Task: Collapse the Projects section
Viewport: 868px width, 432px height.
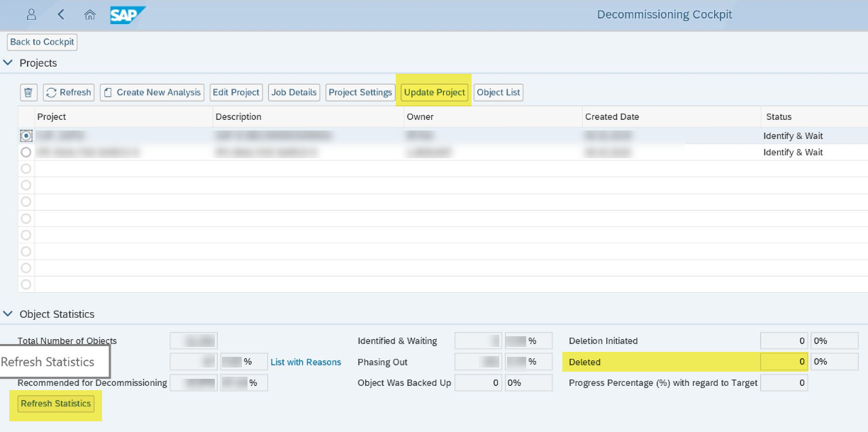Action: [9, 63]
